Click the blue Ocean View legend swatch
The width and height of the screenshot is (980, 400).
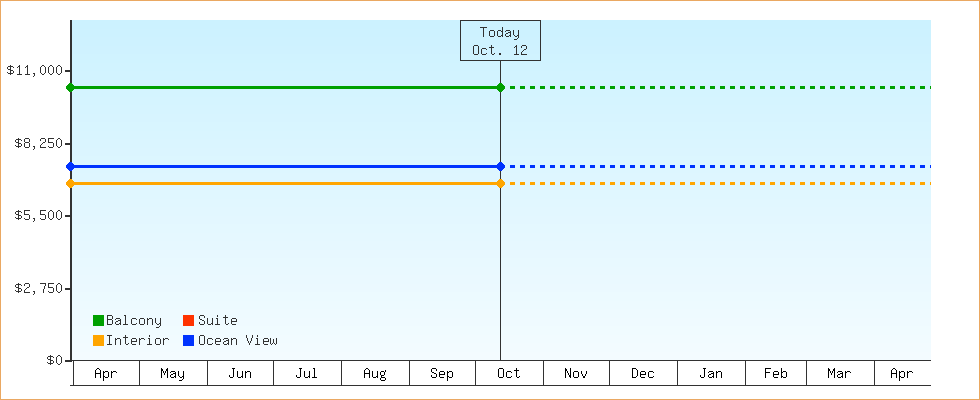click(x=188, y=341)
